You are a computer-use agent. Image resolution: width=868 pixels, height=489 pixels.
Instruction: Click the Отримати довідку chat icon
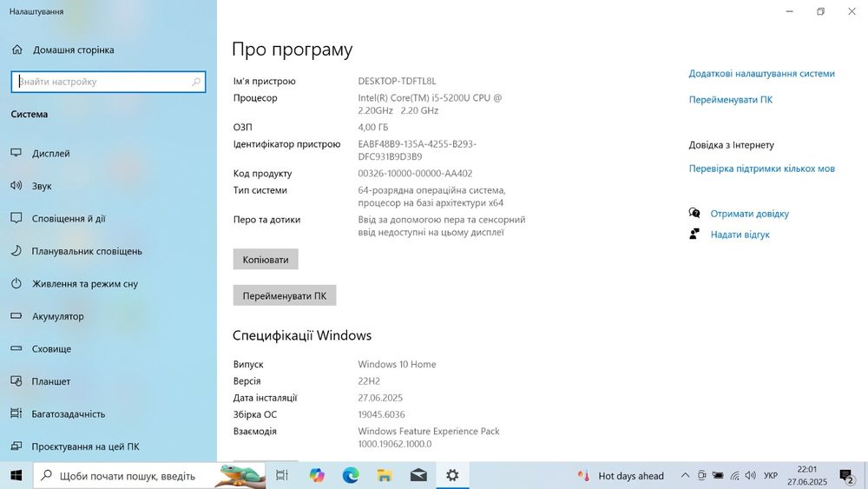[694, 213]
